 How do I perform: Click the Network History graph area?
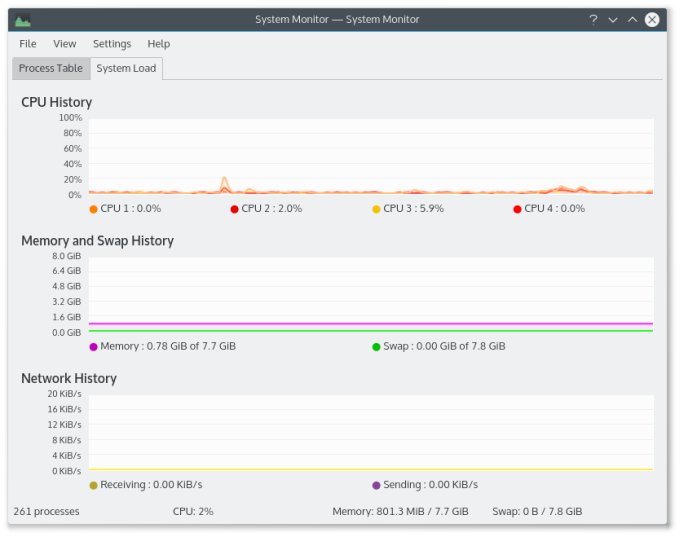[x=370, y=432]
